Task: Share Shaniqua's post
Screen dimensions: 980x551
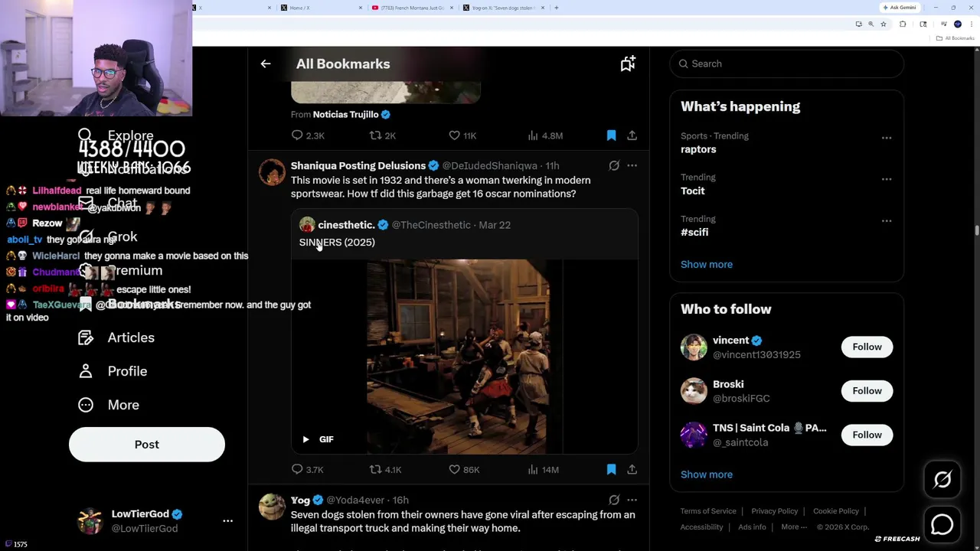Action: click(x=632, y=470)
